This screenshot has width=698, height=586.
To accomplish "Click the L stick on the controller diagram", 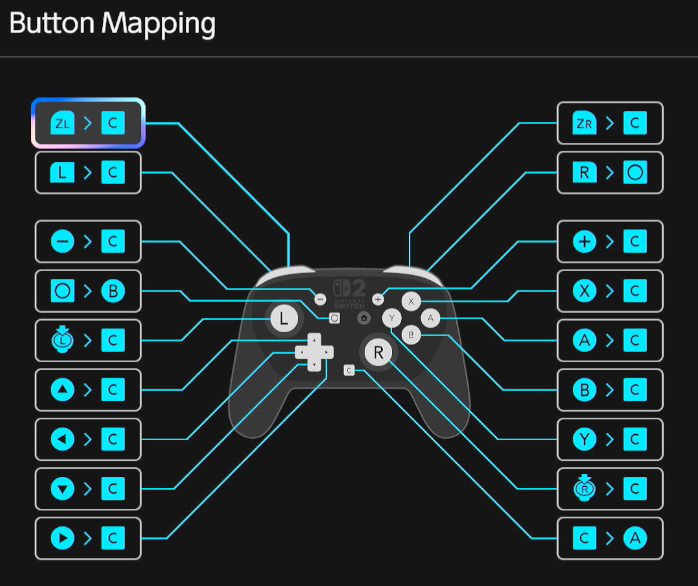I will (x=284, y=318).
